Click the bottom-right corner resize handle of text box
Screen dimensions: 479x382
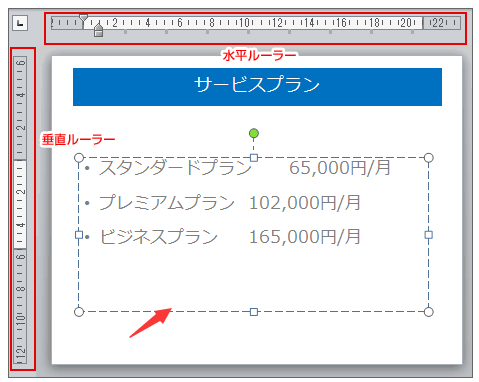[429, 312]
